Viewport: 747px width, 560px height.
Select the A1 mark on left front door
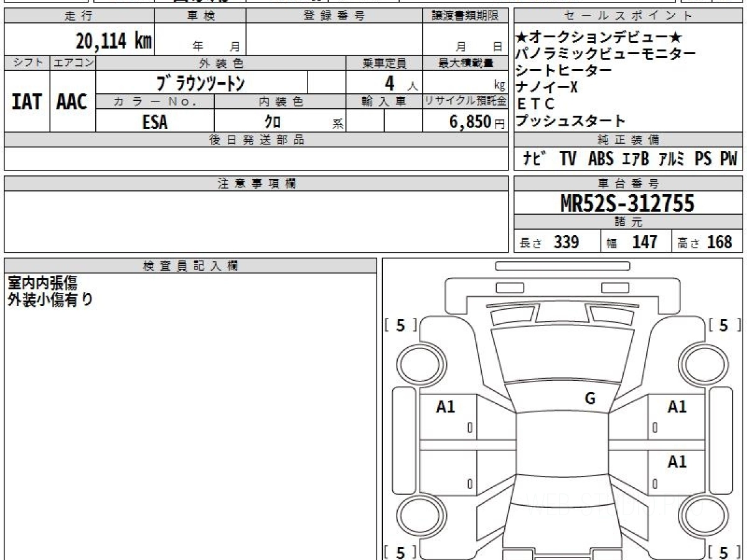(446, 407)
